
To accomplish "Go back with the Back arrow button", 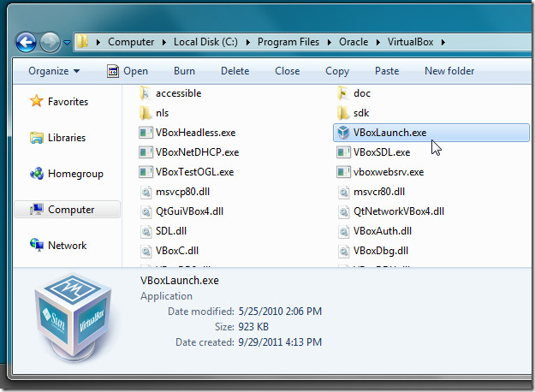I will [x=26, y=42].
